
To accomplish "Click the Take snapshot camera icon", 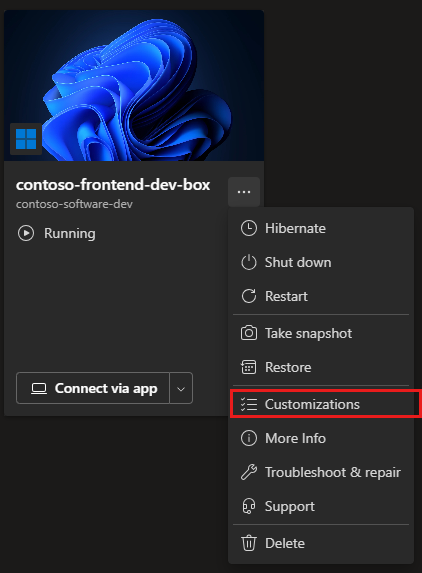I will pyautogui.click(x=248, y=333).
